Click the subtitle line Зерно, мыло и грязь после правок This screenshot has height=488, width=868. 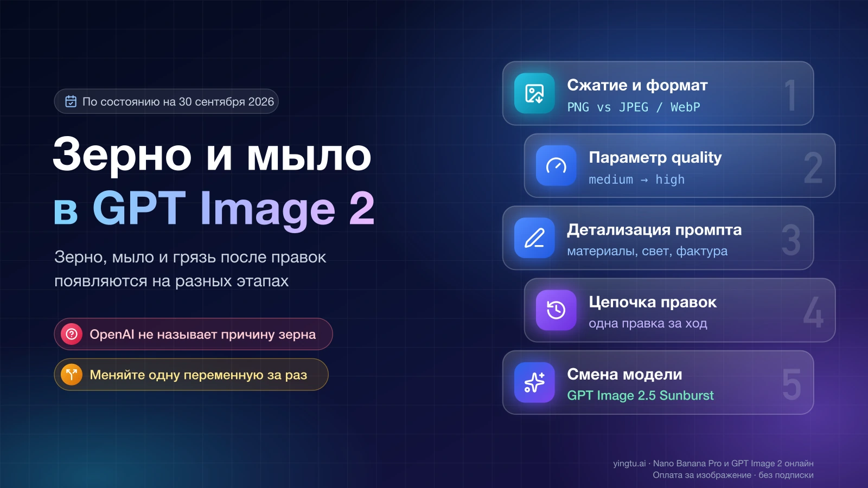(x=190, y=257)
